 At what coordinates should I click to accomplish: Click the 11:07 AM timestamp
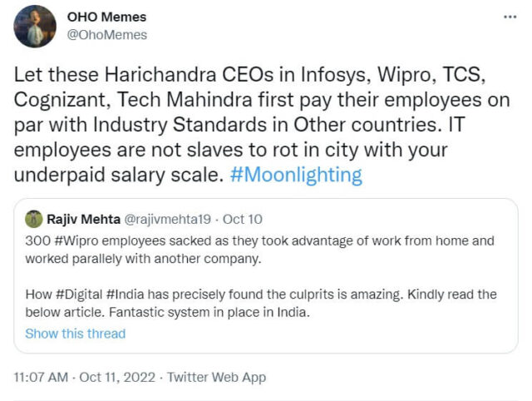(42, 377)
